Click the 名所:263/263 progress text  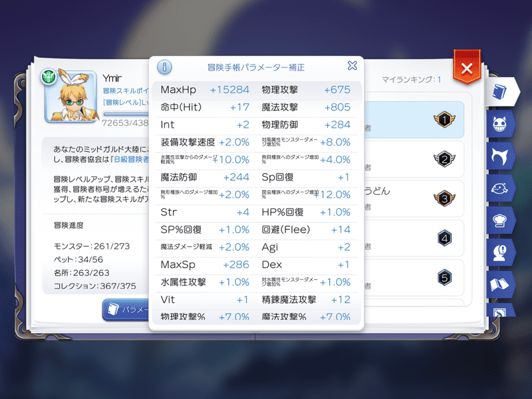(x=81, y=273)
